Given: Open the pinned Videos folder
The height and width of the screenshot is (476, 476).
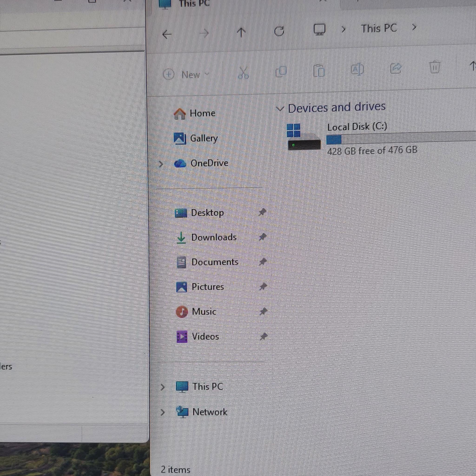Looking at the screenshot, I should [198, 337].
